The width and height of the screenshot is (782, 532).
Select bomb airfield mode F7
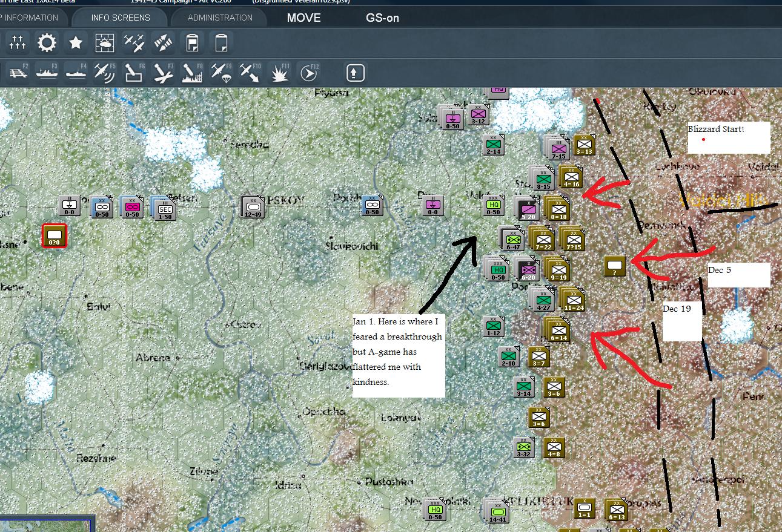[x=163, y=73]
